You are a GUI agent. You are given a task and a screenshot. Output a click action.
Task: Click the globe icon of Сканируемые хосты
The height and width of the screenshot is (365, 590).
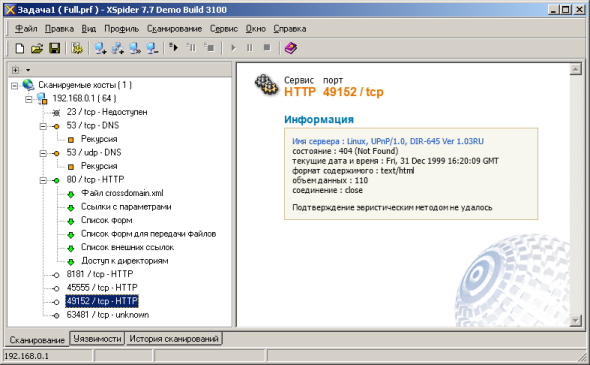point(28,85)
